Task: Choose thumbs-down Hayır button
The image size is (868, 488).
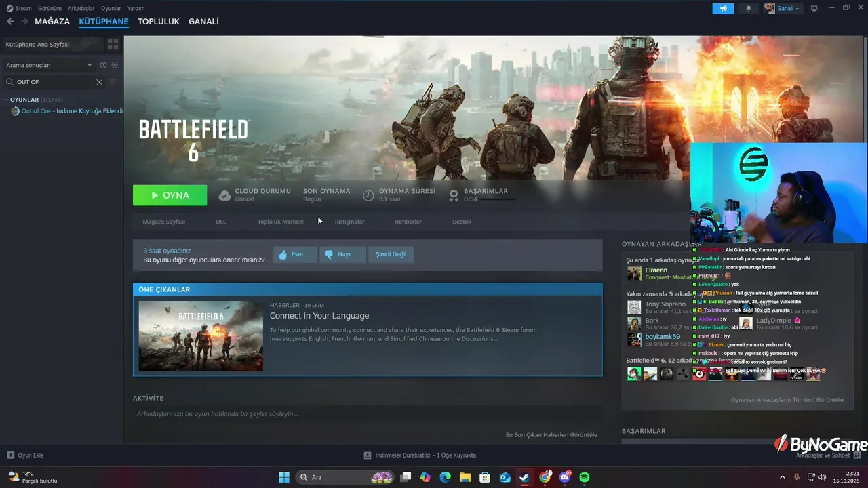Action: (x=342, y=254)
